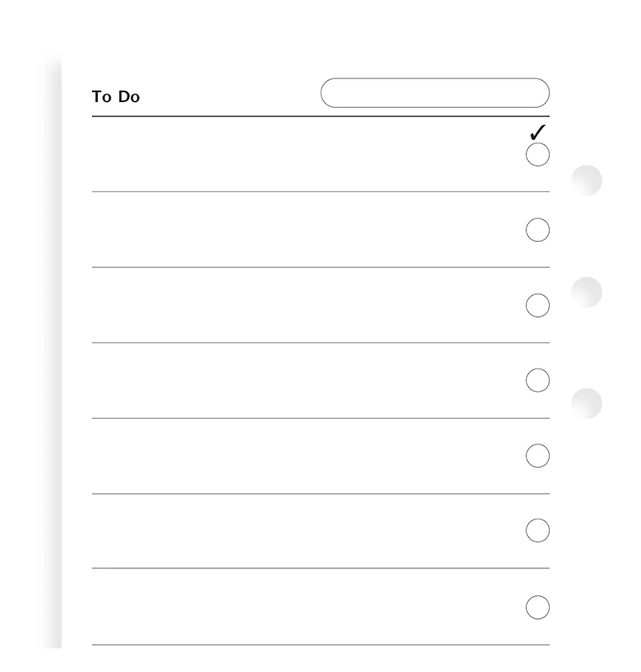The width and height of the screenshot is (641, 672).
Task: Check the third to-do circle
Action: 537,305
